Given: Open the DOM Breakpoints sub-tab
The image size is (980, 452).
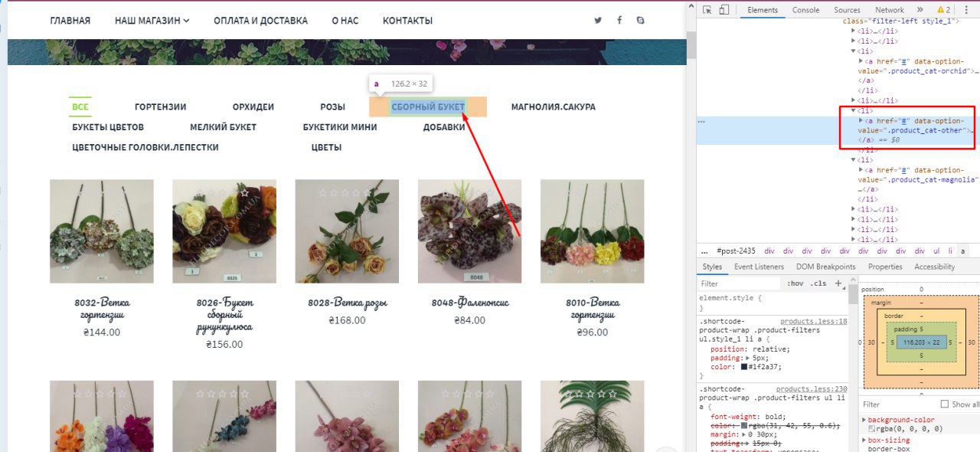Looking at the screenshot, I should click(x=826, y=267).
